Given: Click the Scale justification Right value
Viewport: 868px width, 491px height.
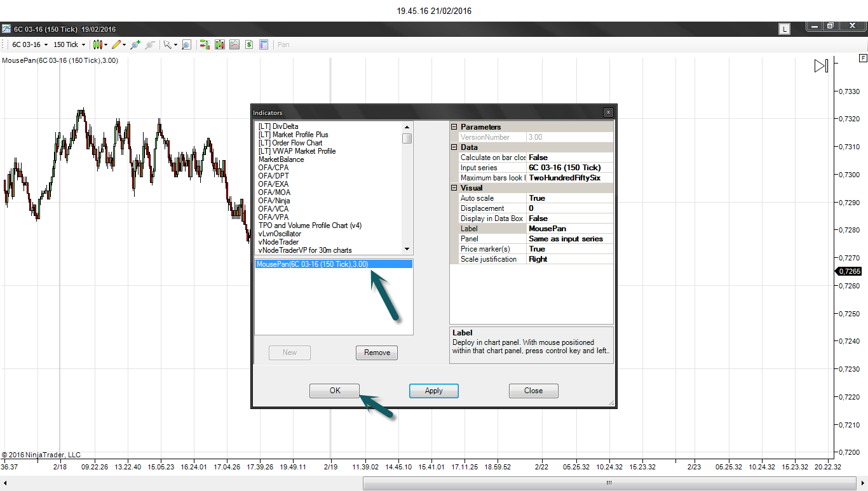Looking at the screenshot, I should (570, 259).
